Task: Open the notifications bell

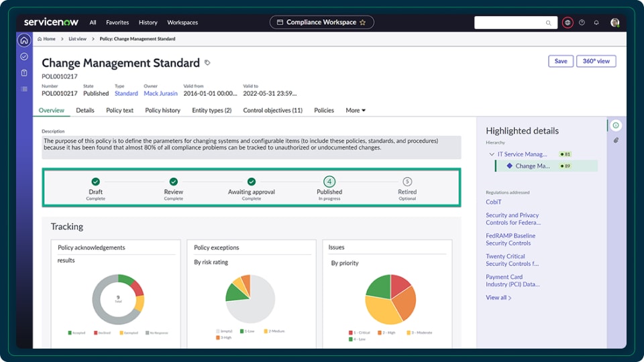Action: [x=596, y=22]
